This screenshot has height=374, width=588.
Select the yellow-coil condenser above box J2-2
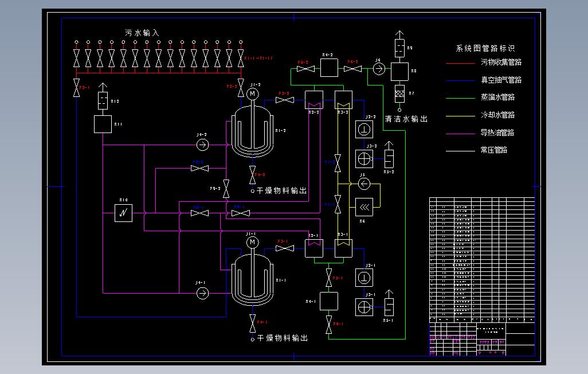(x=343, y=100)
